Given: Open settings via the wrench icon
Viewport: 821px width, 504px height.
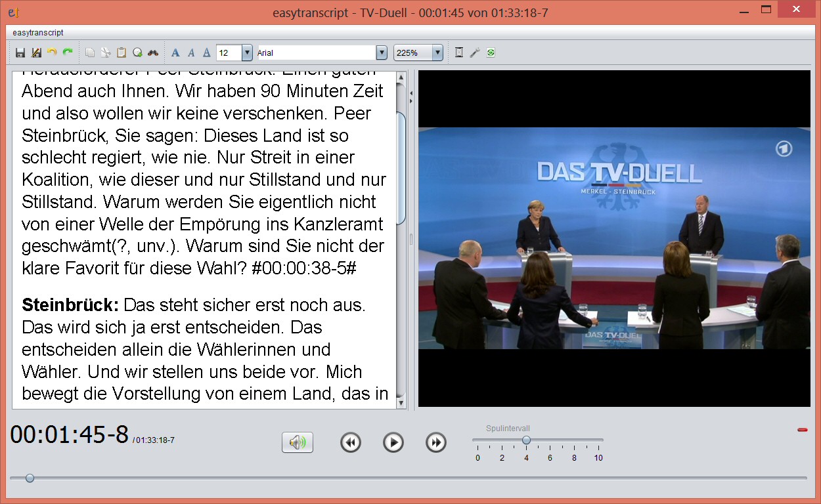Looking at the screenshot, I should coord(474,52).
